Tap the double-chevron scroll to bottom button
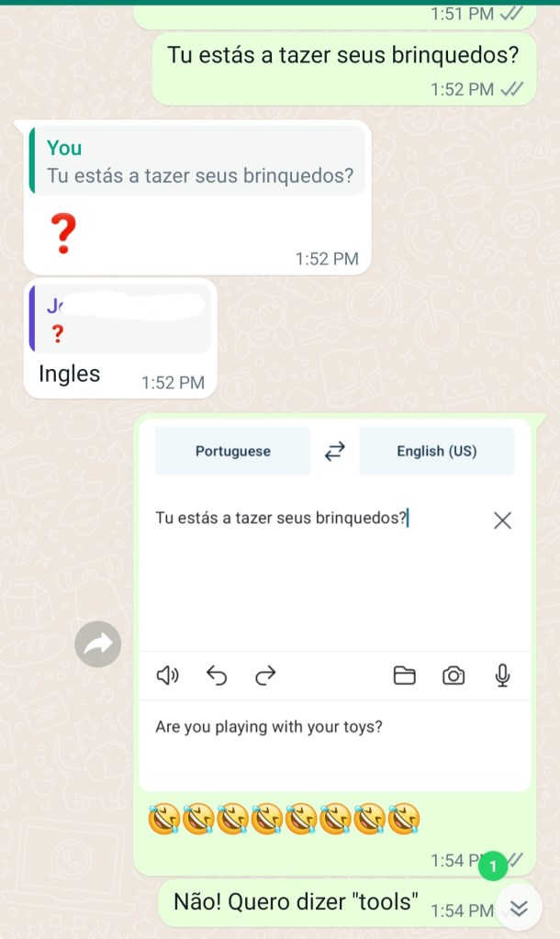Image resolution: width=560 pixels, height=939 pixels. pyautogui.click(x=519, y=909)
